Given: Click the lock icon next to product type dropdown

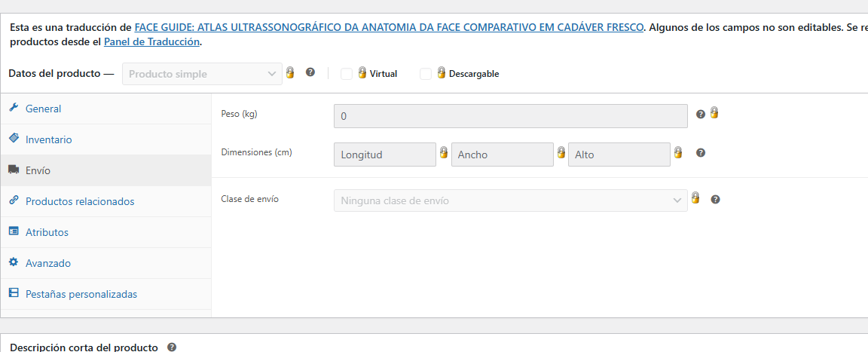Looking at the screenshot, I should pyautogui.click(x=289, y=73).
